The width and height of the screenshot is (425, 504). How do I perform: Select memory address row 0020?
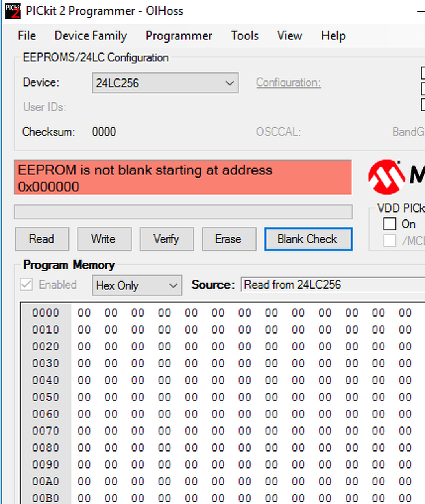[x=46, y=346]
